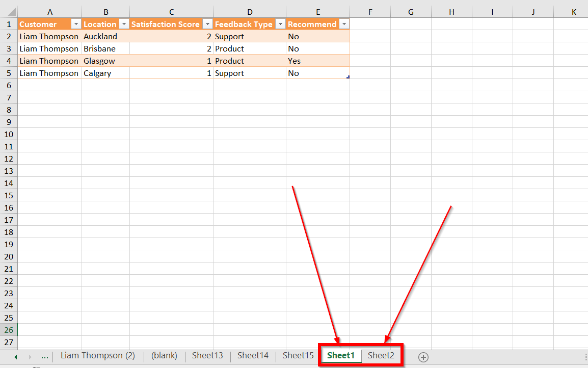Image resolution: width=588 pixels, height=368 pixels.
Task: Switch to the Sheet13 tab
Action: tap(207, 356)
